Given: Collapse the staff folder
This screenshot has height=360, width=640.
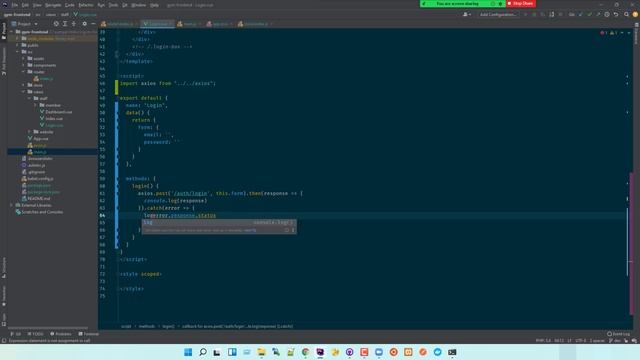Looking at the screenshot, I should (x=29, y=98).
